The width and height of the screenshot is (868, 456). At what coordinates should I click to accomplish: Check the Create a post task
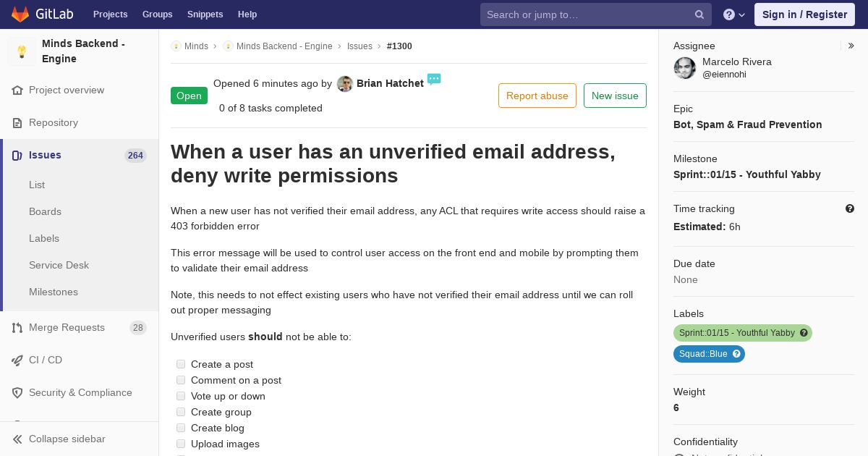click(x=181, y=364)
